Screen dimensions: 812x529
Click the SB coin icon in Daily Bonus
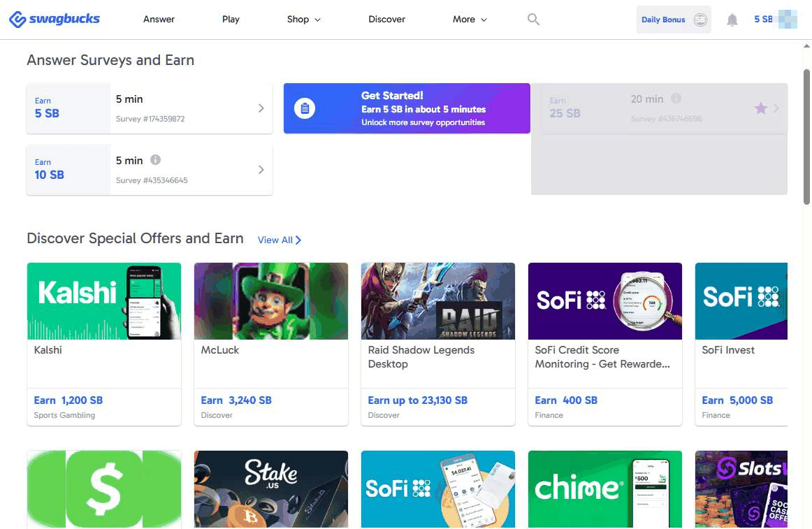(x=700, y=20)
